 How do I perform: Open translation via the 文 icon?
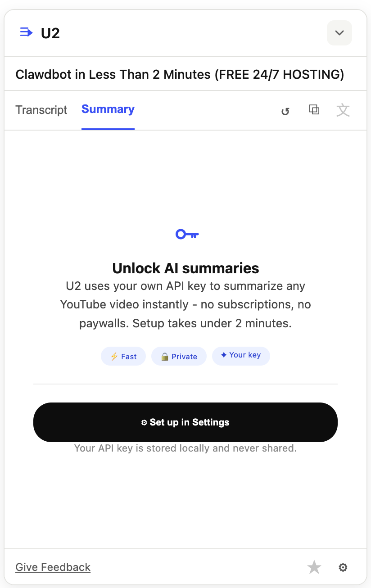[343, 110]
